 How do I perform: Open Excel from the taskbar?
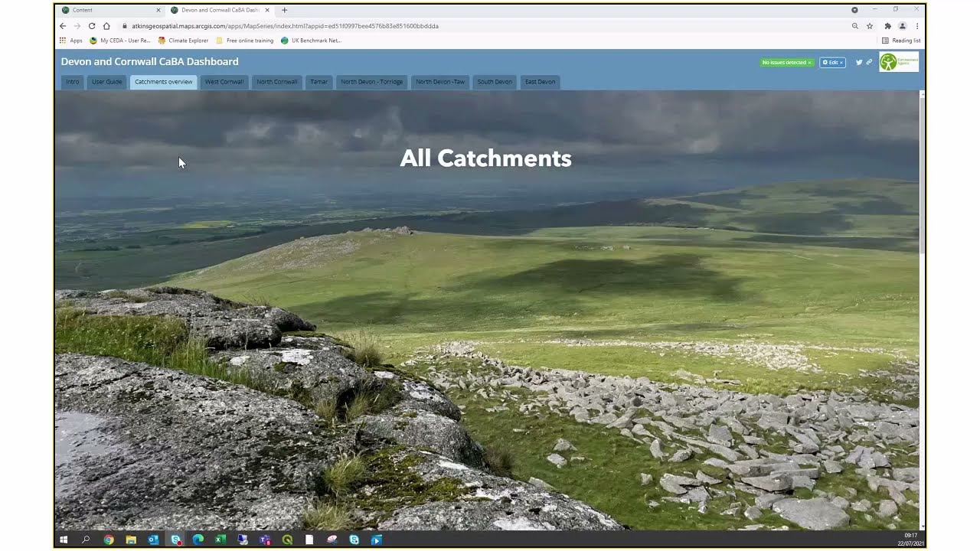[x=220, y=540]
